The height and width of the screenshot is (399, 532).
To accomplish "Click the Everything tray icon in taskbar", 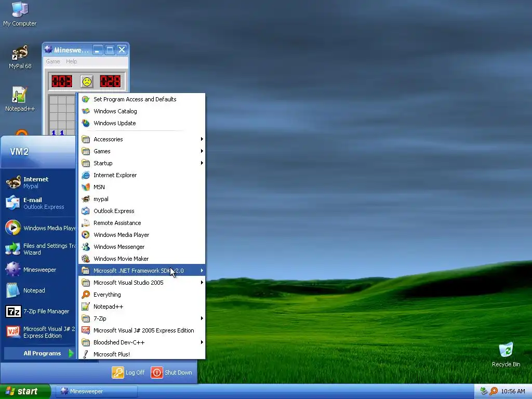I will (x=494, y=391).
